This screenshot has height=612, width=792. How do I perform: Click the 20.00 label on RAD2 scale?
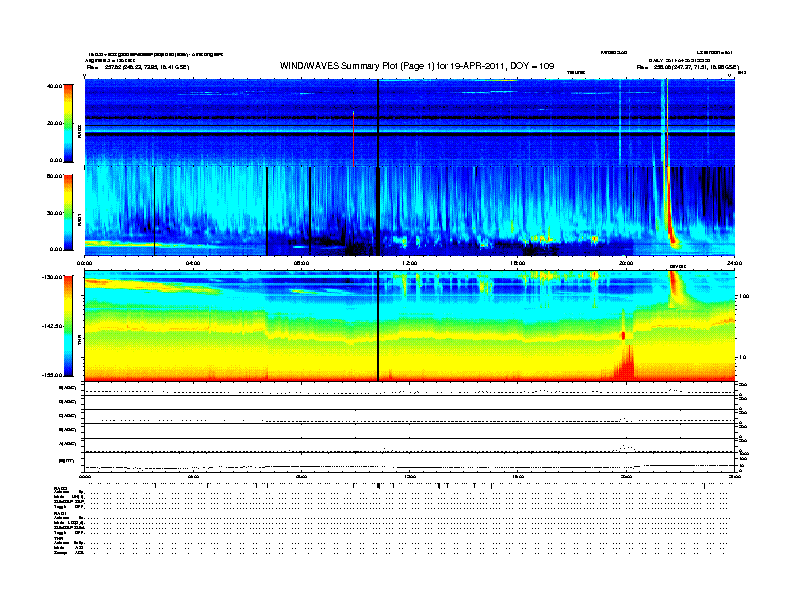coord(54,123)
